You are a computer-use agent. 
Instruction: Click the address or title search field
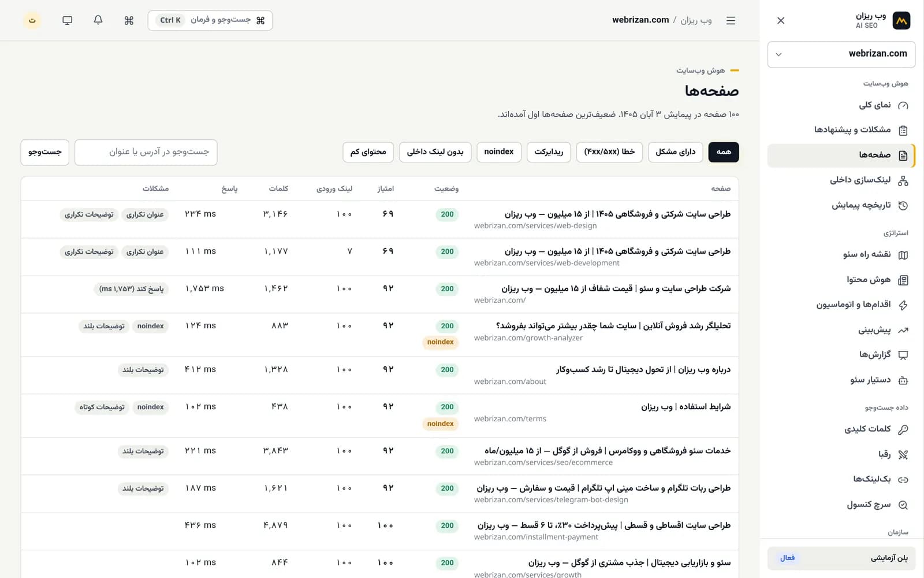pyautogui.click(x=146, y=152)
